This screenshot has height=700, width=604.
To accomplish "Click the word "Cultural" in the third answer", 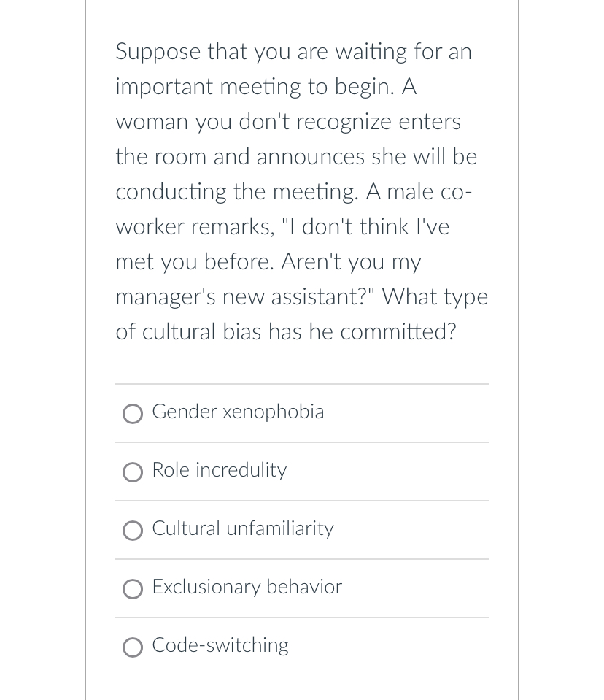I will tap(186, 528).
